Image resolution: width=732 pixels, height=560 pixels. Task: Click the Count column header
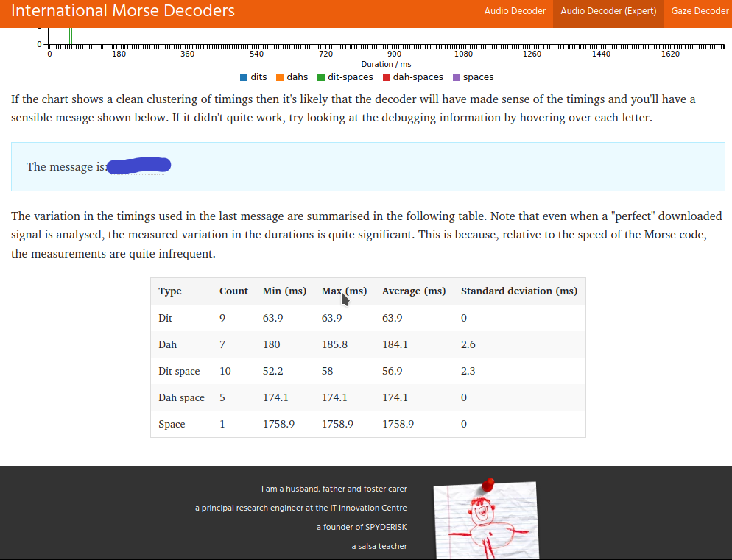click(233, 291)
